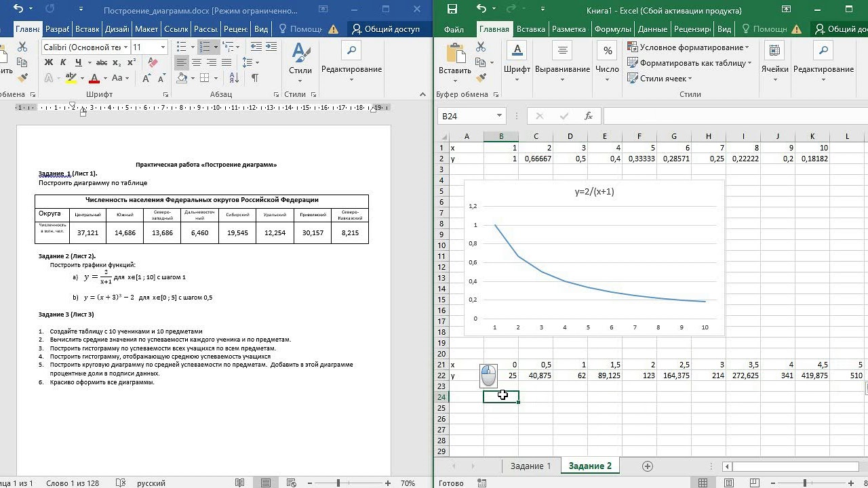Screen dimensions: 868x488
Task: Click Помощник tell-me box in Word
Action: pos(300,29)
